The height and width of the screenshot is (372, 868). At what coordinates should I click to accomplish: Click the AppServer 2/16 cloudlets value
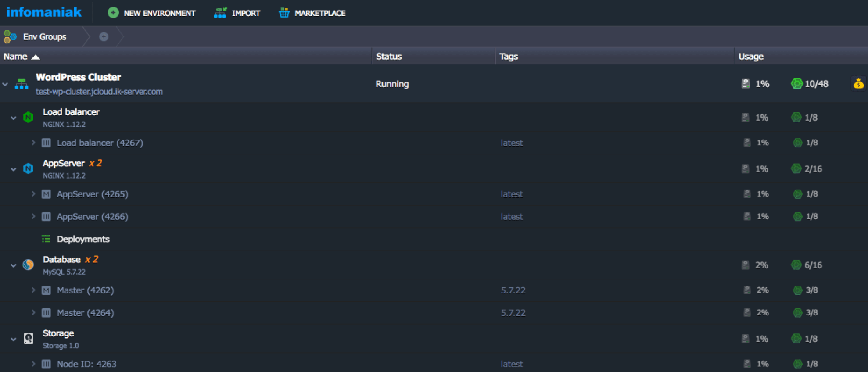[813, 169]
